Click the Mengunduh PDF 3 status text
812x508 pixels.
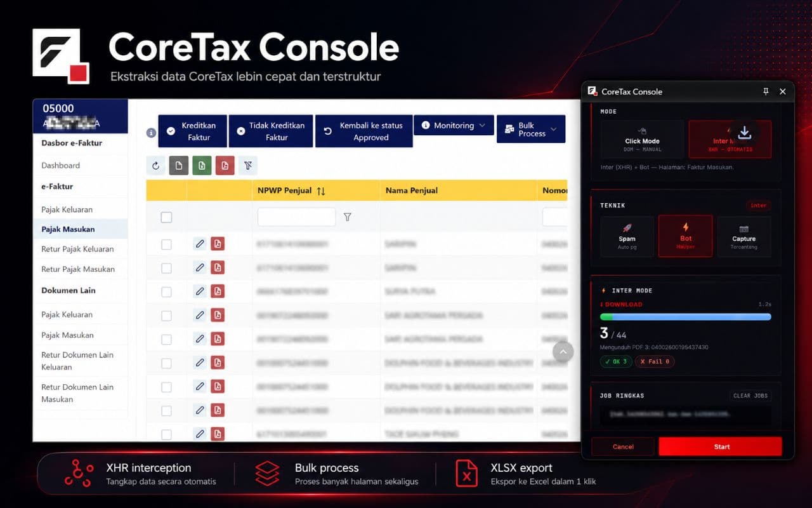point(654,347)
